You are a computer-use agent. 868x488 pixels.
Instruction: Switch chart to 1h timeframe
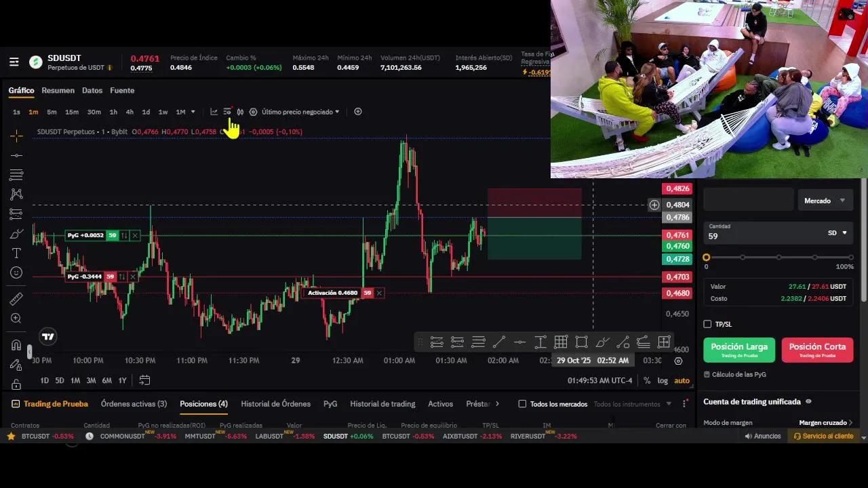pyautogui.click(x=113, y=112)
